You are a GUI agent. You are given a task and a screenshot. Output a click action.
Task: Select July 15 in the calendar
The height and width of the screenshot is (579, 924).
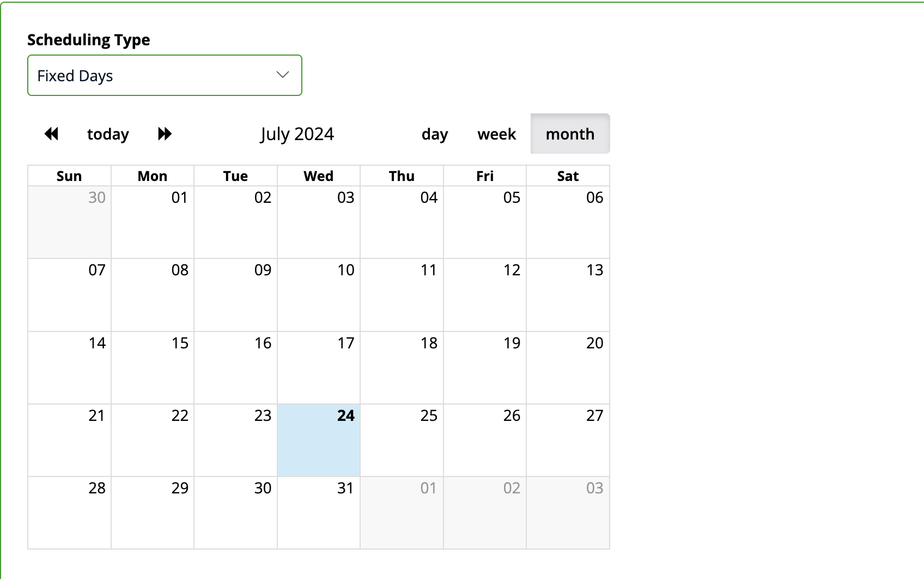pos(153,368)
